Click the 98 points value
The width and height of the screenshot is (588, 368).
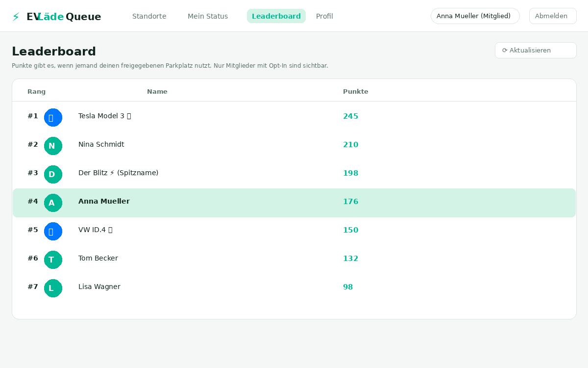(348, 287)
